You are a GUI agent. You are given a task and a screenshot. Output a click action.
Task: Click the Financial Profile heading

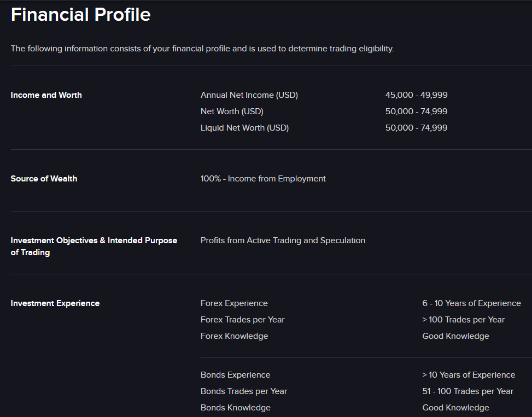click(80, 15)
